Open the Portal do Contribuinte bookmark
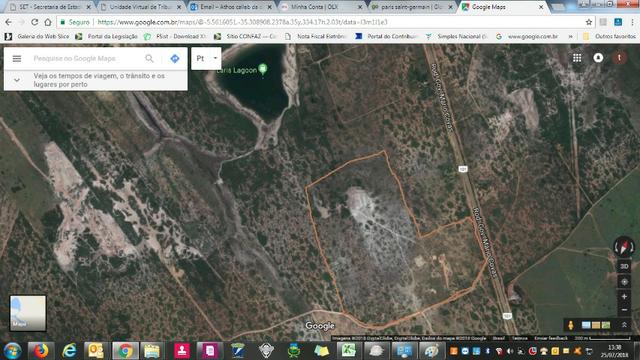 [387, 36]
